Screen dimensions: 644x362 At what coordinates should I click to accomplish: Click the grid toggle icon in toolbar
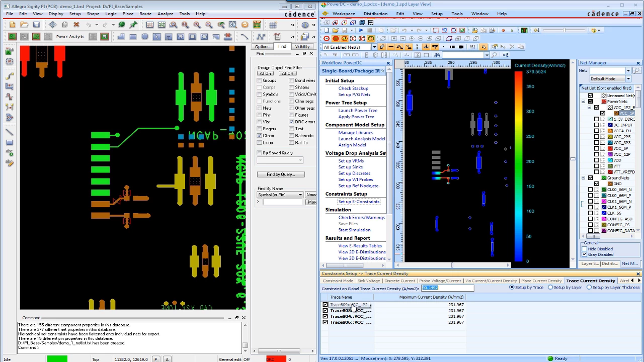tap(273, 25)
